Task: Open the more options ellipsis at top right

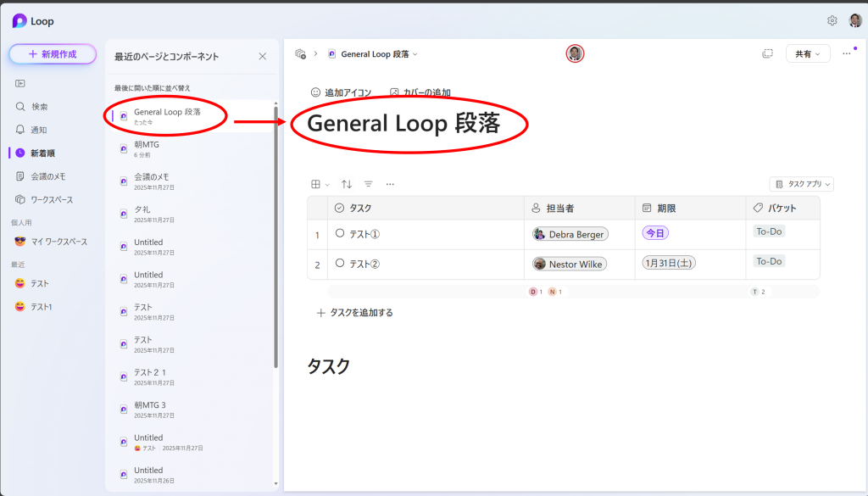Action: (x=846, y=53)
